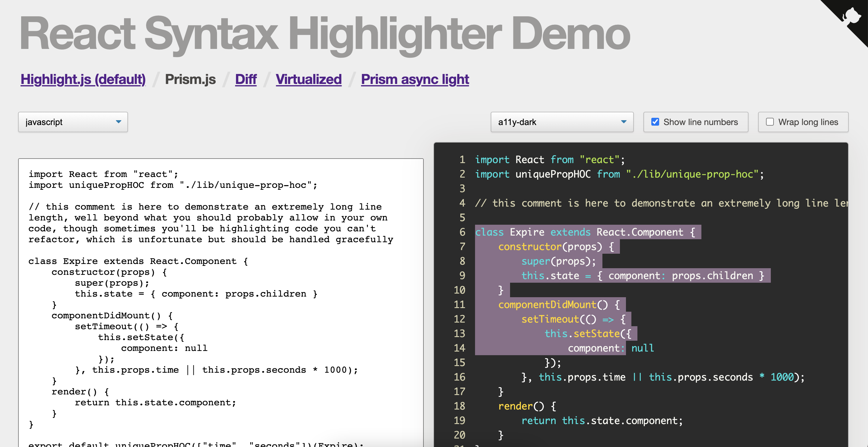868x447 pixels.
Task: Click line number 1 in the output
Action: point(462,159)
